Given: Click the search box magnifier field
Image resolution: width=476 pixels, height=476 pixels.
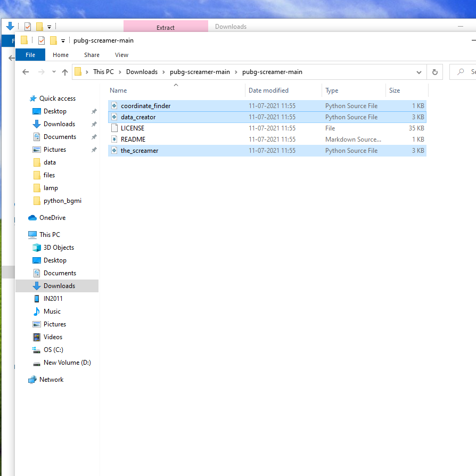Looking at the screenshot, I should (463, 72).
